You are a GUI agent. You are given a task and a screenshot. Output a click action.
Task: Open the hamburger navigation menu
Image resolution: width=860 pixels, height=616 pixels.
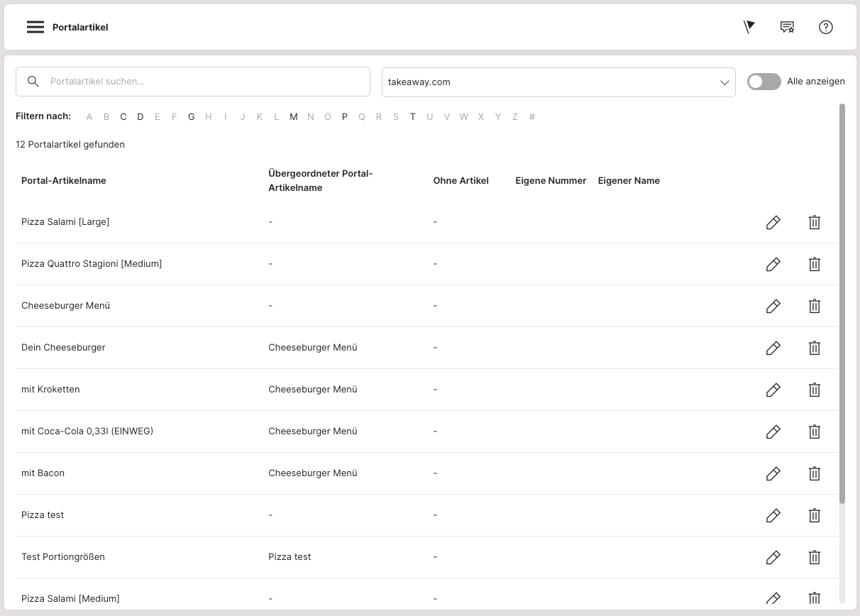pos(35,27)
